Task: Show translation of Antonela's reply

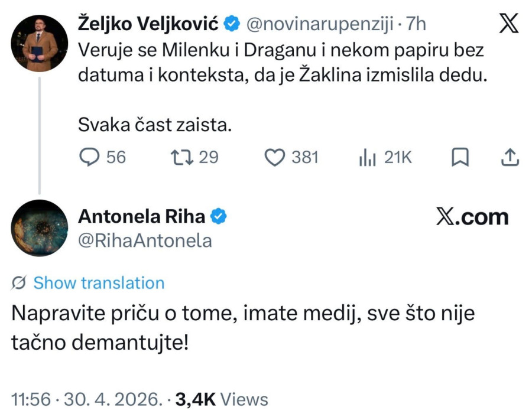Action: [98, 282]
